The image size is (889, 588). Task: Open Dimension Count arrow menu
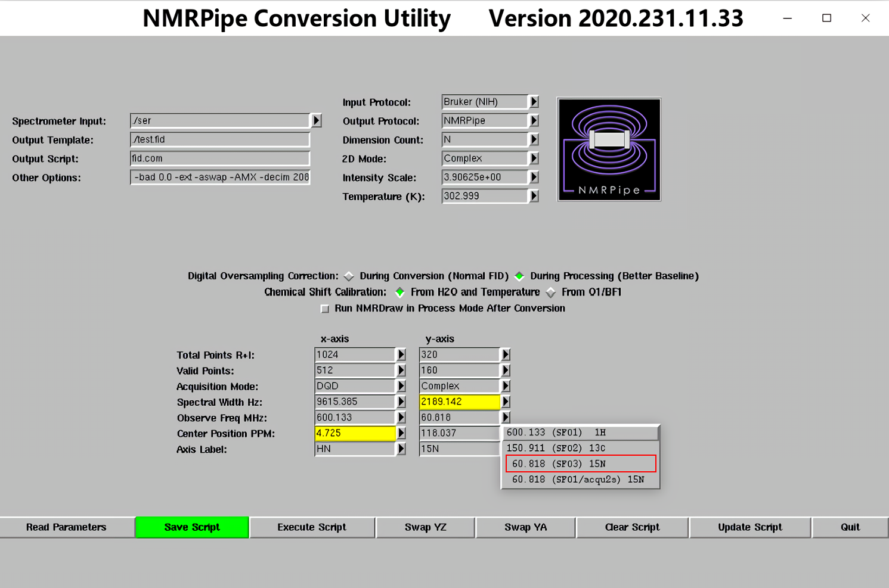534,139
